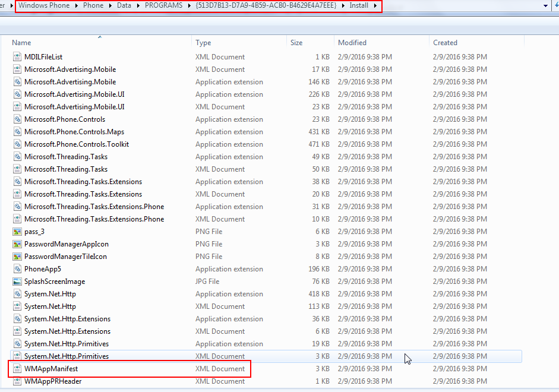This screenshot has height=392, width=559.
Task: Sort by Created column header
Action: pyautogui.click(x=445, y=43)
